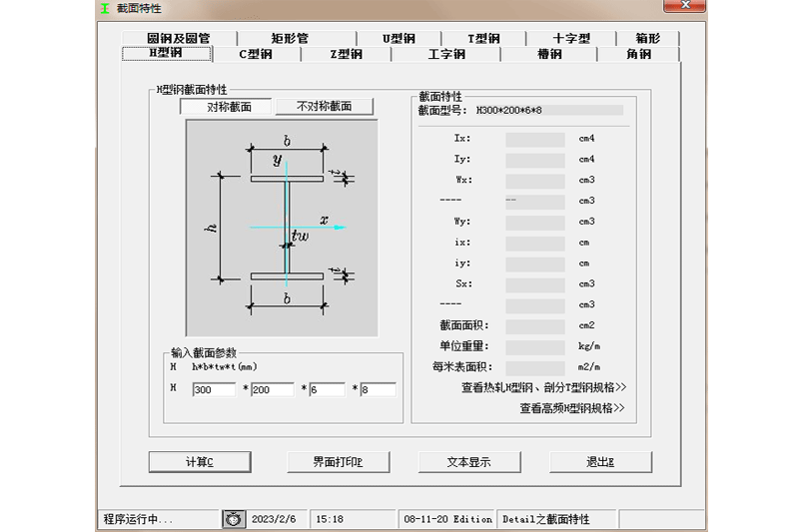Select the 工字钢 tab
799x532 pixels.
[x=446, y=54]
